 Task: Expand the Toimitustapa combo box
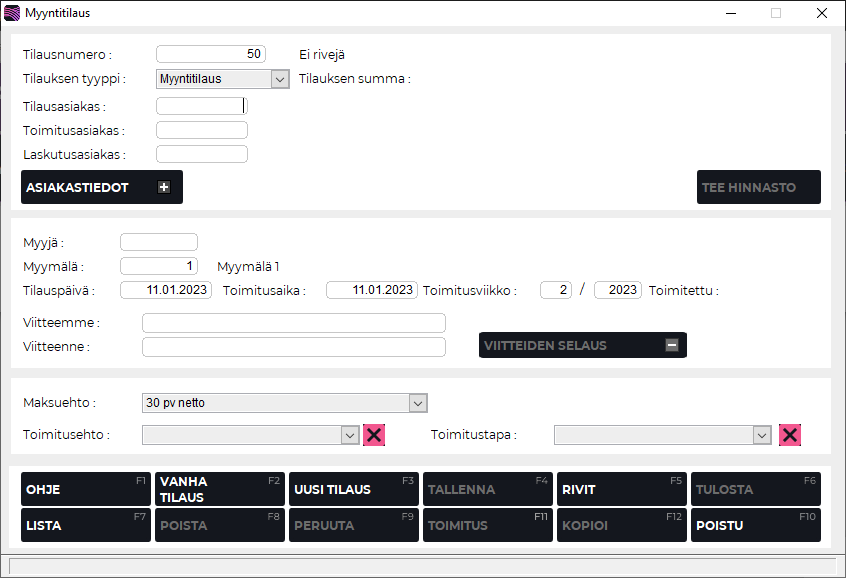(762, 435)
